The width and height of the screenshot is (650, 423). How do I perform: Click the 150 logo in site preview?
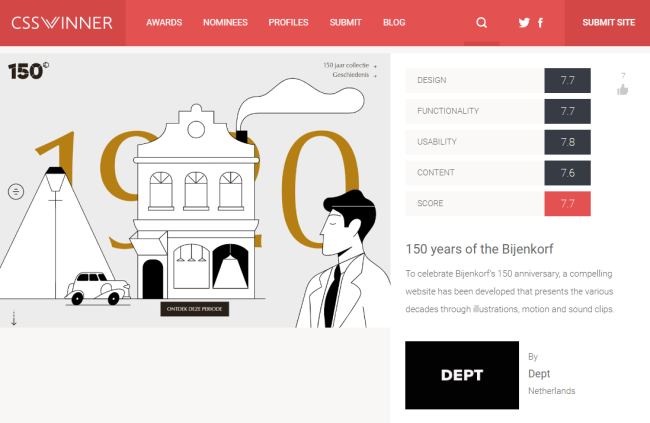[x=29, y=71]
